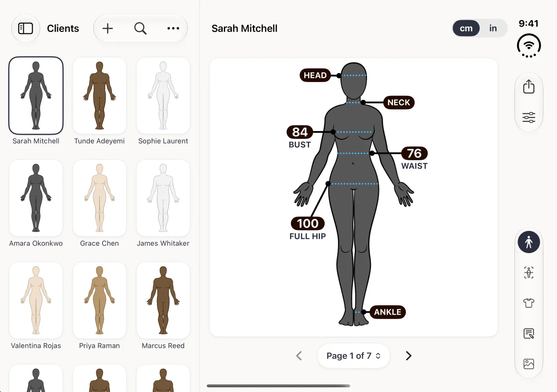Select Tunde Adeyemi client thumbnail
This screenshot has height=392, width=557.
click(x=99, y=96)
